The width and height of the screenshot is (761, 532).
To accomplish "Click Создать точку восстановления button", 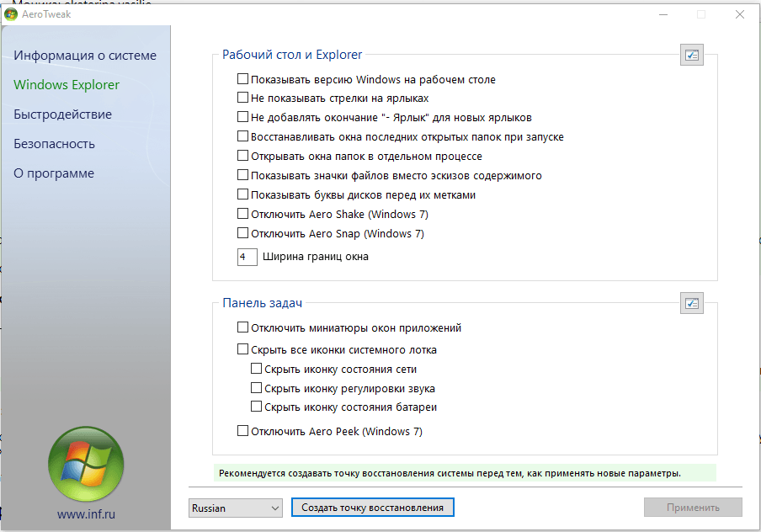I will point(372,508).
